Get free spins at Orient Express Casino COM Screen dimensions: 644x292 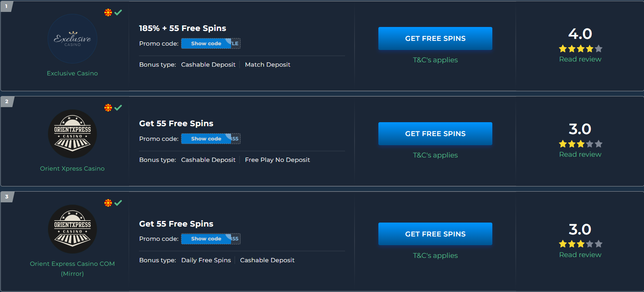(x=435, y=234)
